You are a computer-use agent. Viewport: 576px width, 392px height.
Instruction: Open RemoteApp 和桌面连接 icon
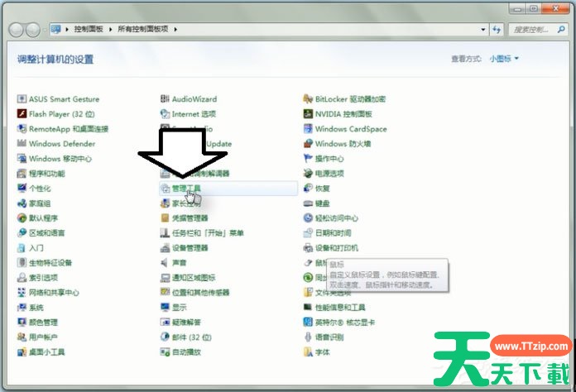click(x=22, y=129)
